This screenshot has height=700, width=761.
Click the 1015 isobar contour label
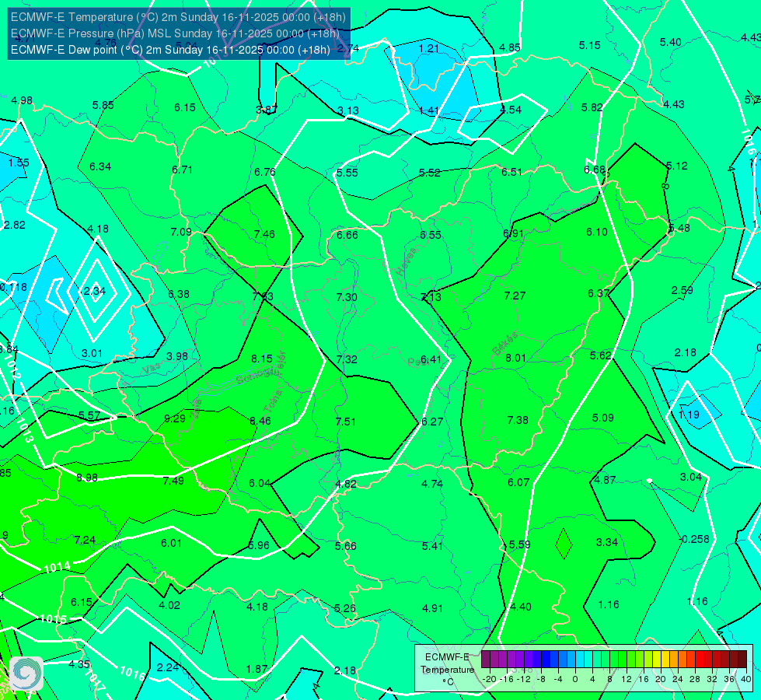tap(54, 619)
